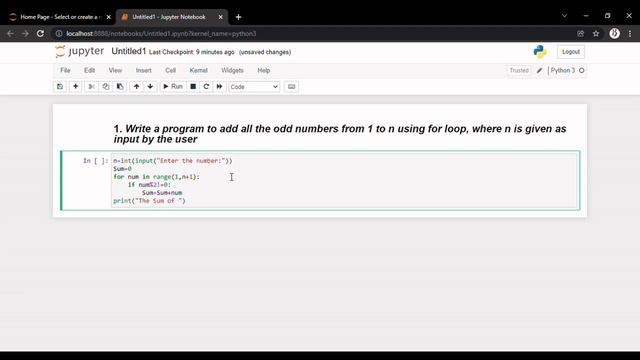The height and width of the screenshot is (360, 640).
Task: Click the code line if num%2!=0
Action: point(149,185)
